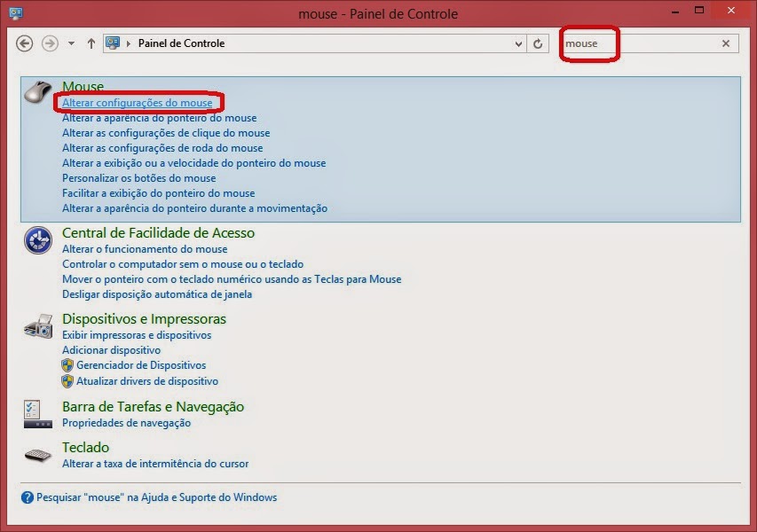Click the help question mark icon
The height and width of the screenshot is (532, 757).
point(27,497)
